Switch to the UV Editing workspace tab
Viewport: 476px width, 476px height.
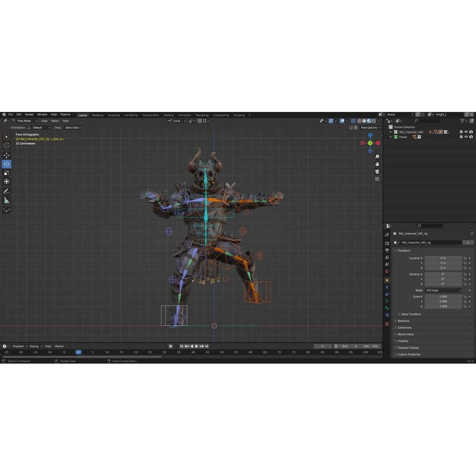131,115
